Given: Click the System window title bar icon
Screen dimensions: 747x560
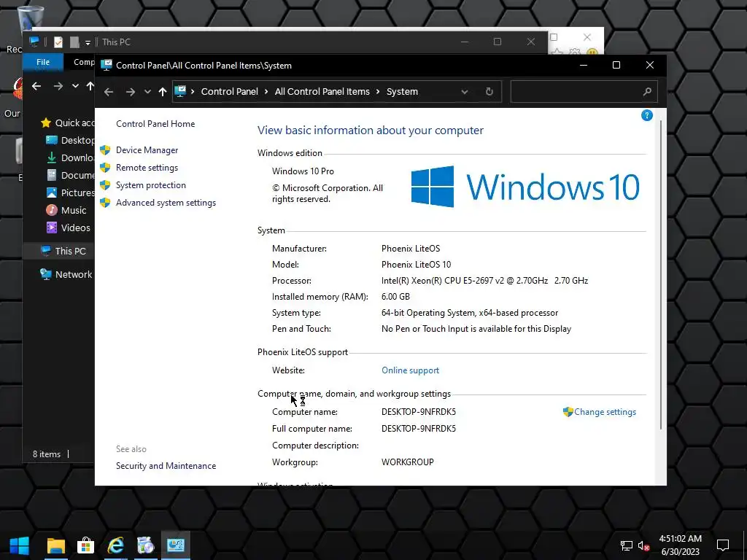Looking at the screenshot, I should 107,65.
